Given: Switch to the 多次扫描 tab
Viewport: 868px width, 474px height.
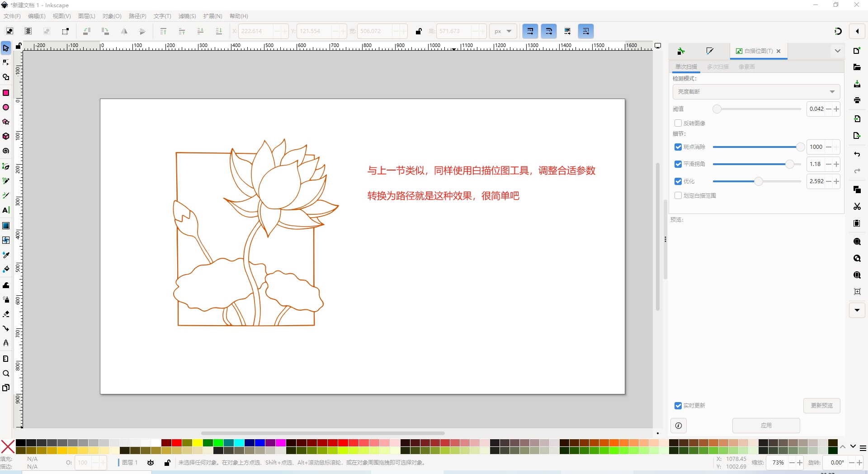Looking at the screenshot, I should click(x=717, y=67).
